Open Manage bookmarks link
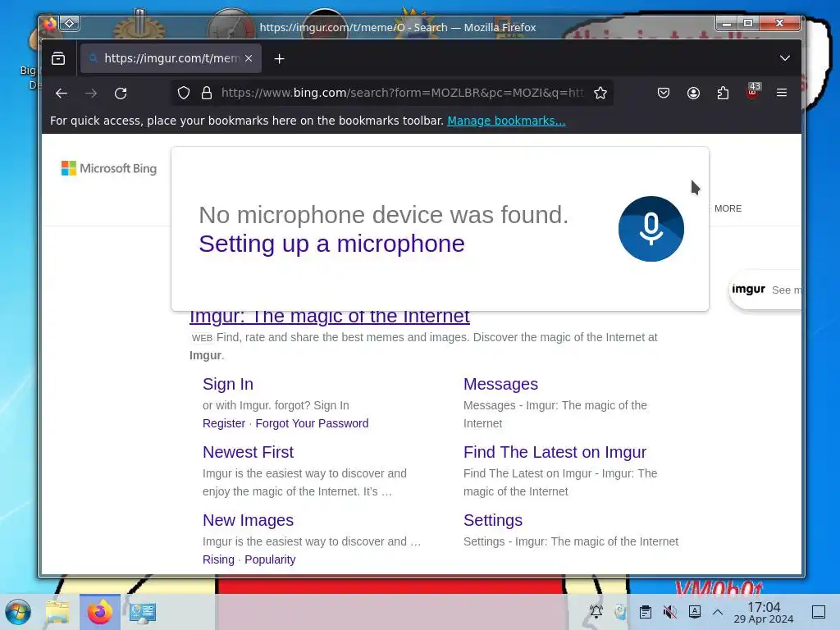The image size is (840, 630). 506,121
